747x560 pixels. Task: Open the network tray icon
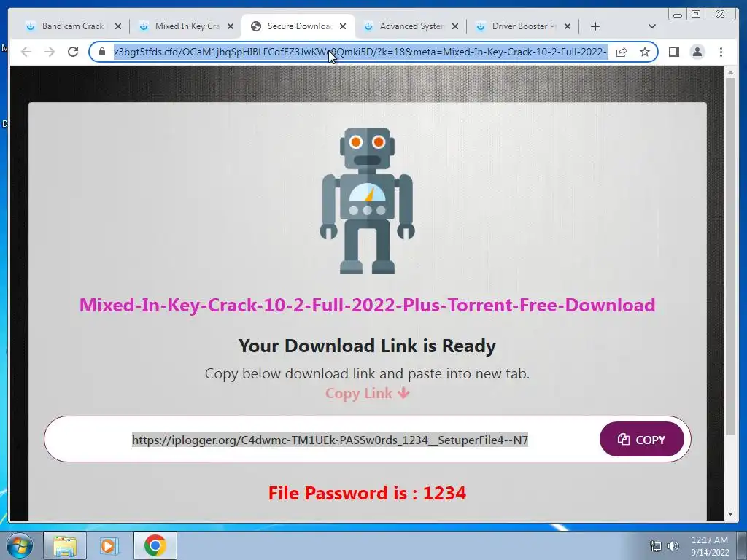pos(656,546)
